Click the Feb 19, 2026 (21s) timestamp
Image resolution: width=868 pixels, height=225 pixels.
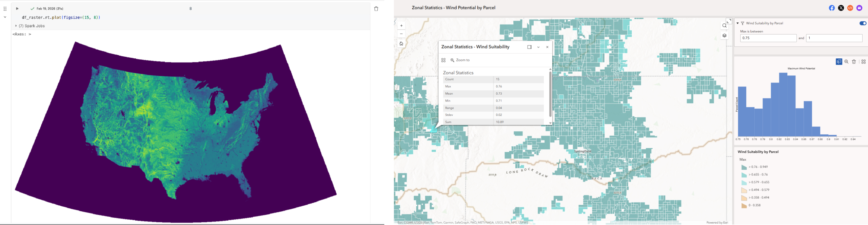[x=50, y=8]
